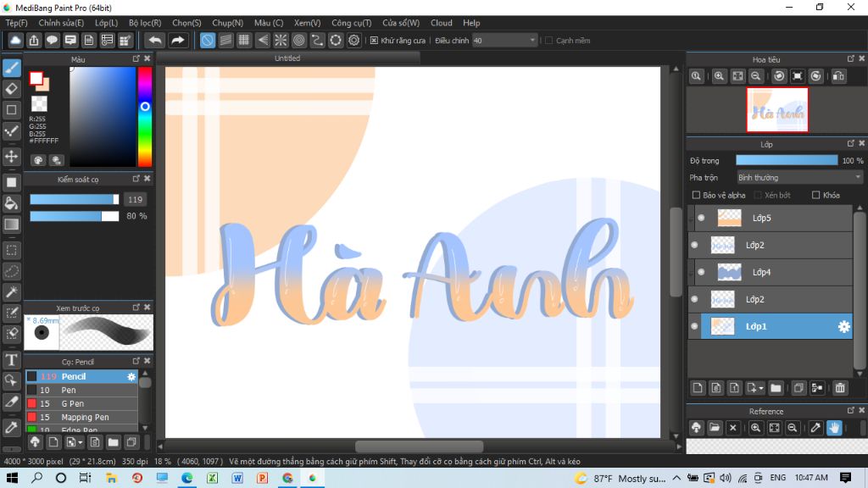
Task: Open Bộ lọc(R) menu
Action: click(x=145, y=23)
